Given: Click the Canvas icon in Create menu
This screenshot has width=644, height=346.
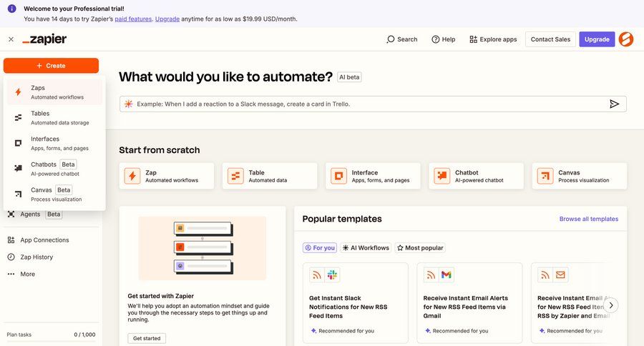Looking at the screenshot, I should [x=18, y=194].
